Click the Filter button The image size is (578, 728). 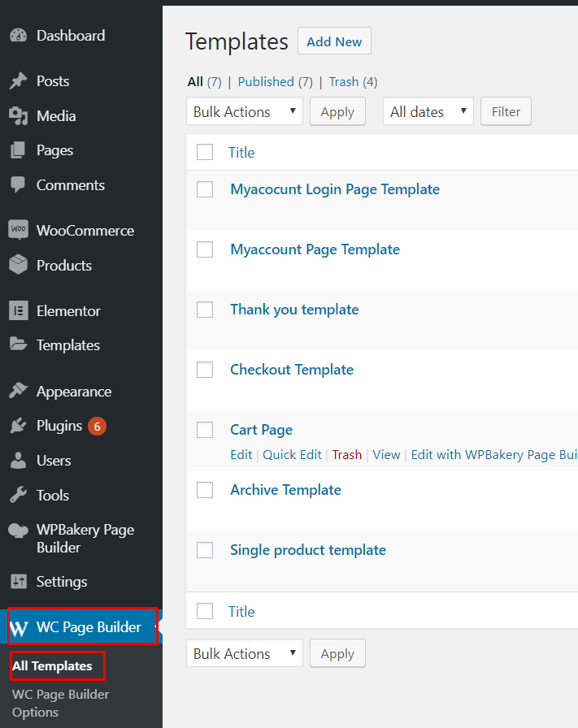click(506, 111)
